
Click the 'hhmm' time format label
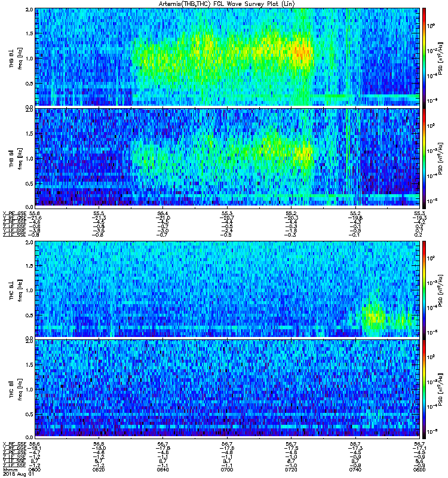[10, 470]
